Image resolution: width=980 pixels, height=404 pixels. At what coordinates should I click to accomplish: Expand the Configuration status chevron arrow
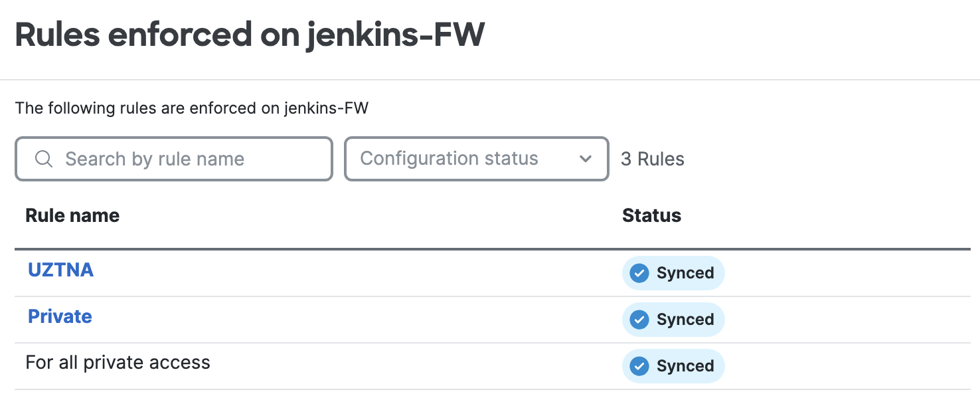pos(585,159)
